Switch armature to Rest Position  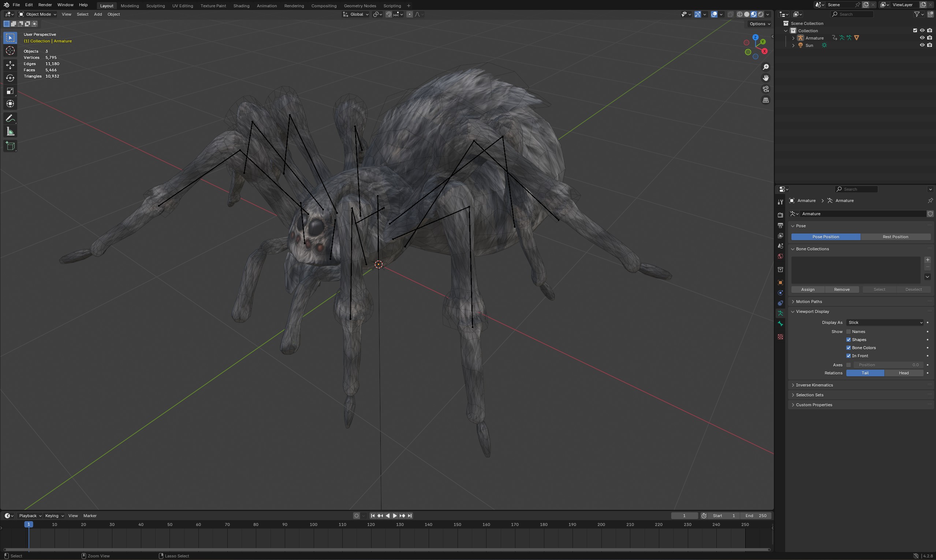pos(895,236)
